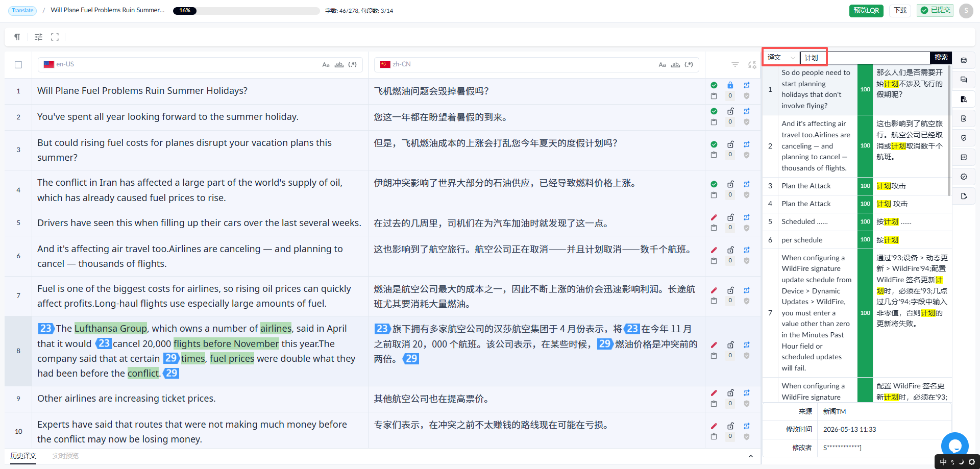This screenshot has height=469, width=980.
Task: Switch to fullscreen mode icon
Action: [x=55, y=37]
